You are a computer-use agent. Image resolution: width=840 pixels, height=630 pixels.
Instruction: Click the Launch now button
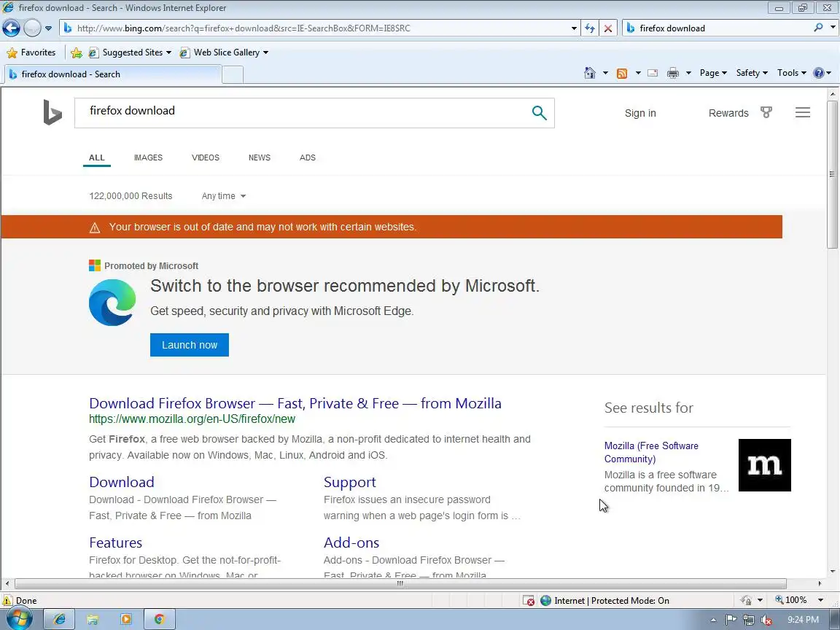[189, 345]
